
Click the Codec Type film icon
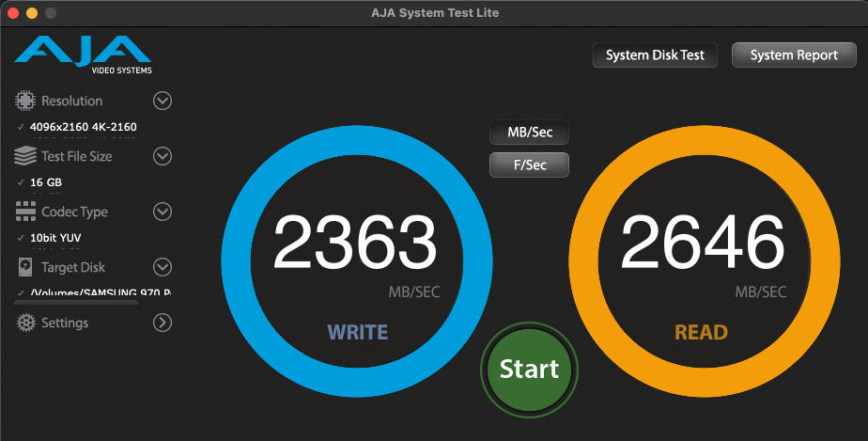(25, 212)
